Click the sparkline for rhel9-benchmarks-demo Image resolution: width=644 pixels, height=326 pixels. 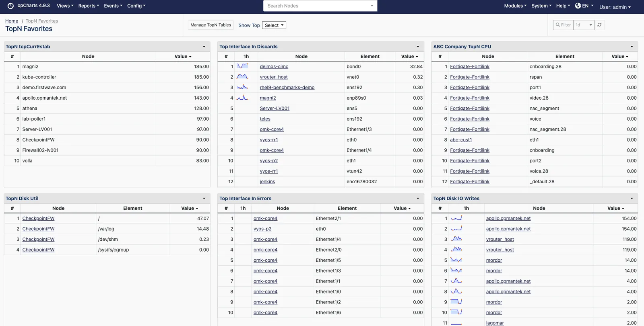(242, 87)
